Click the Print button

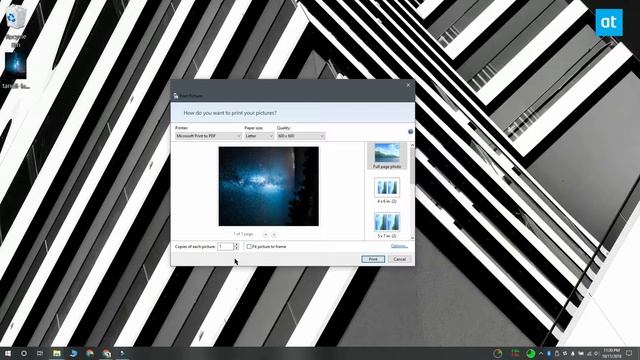(x=373, y=259)
